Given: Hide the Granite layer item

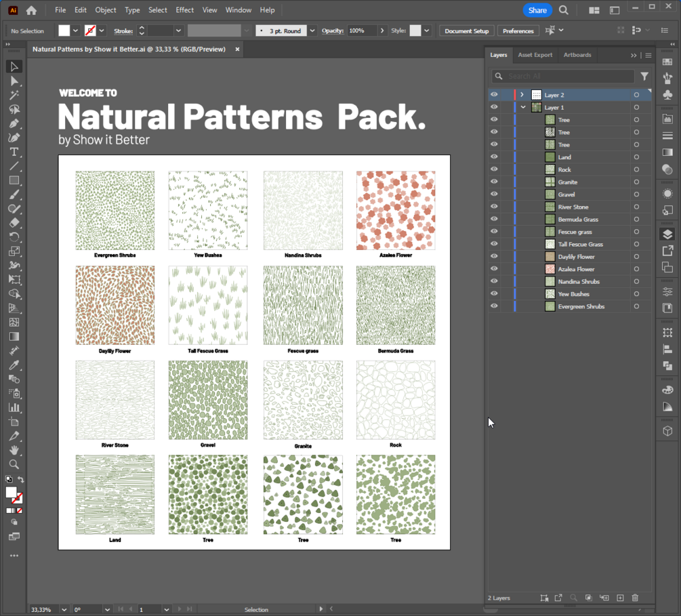Looking at the screenshot, I should pyautogui.click(x=494, y=182).
